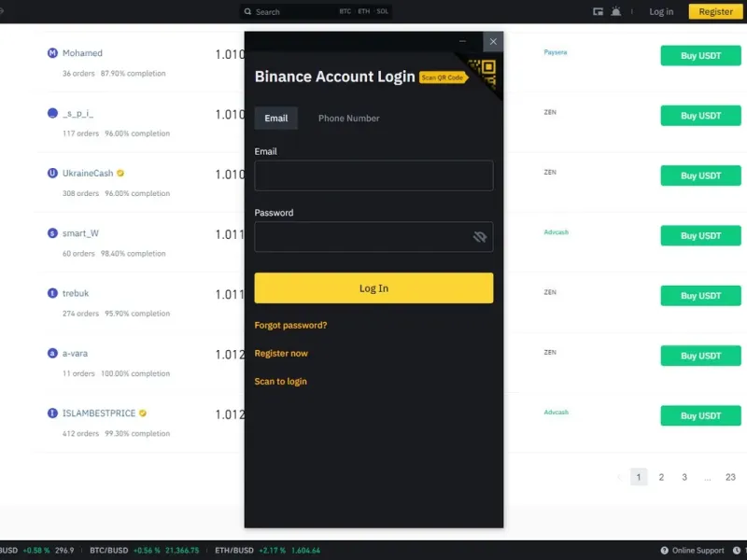This screenshot has height=560, width=747.
Task: Open the download app icon in header
Action: click(598, 11)
